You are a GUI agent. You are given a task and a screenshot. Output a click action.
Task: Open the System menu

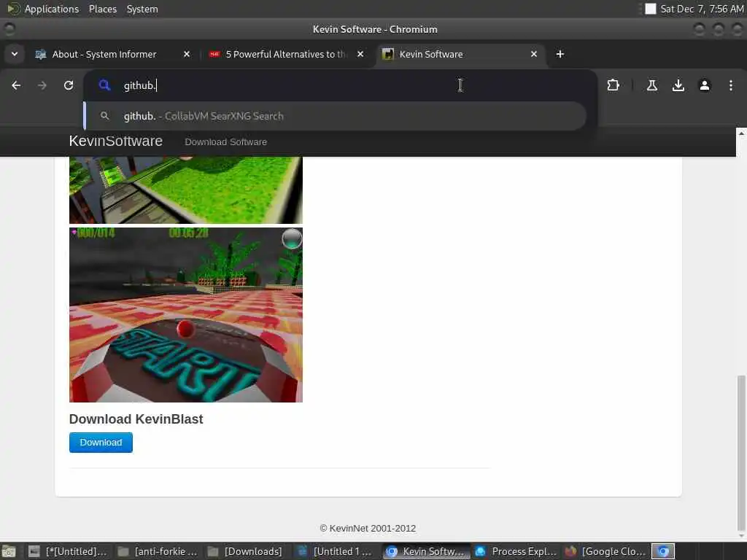point(142,9)
